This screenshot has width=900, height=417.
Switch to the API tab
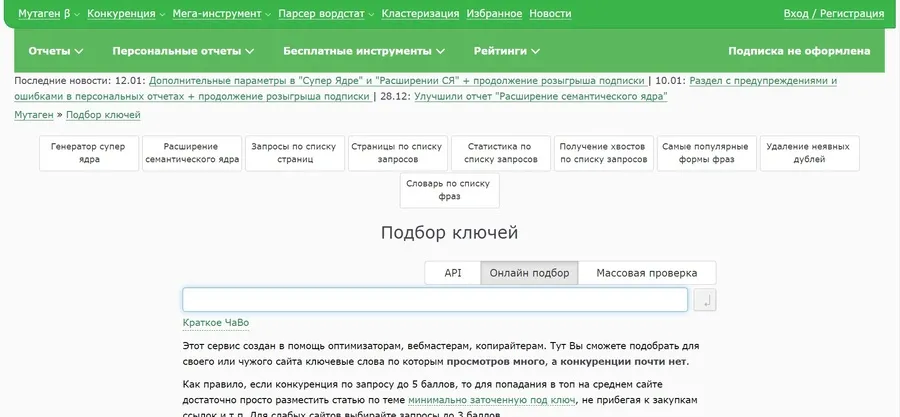coord(453,273)
